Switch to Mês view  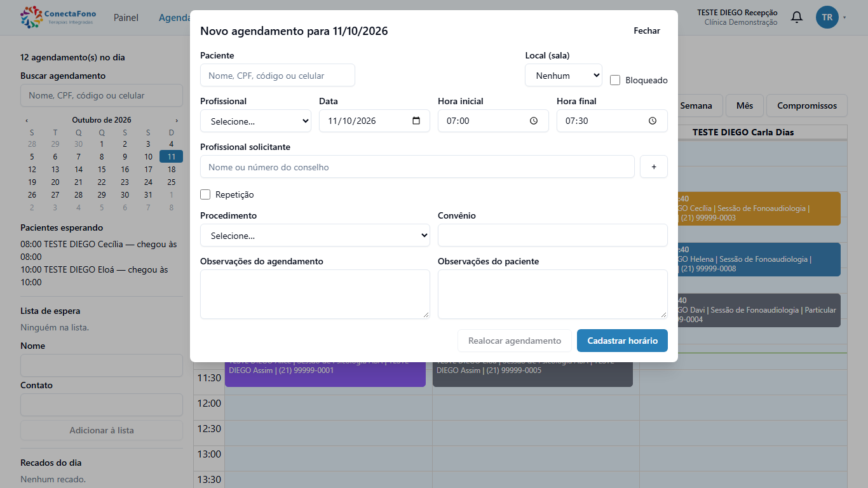coord(745,105)
